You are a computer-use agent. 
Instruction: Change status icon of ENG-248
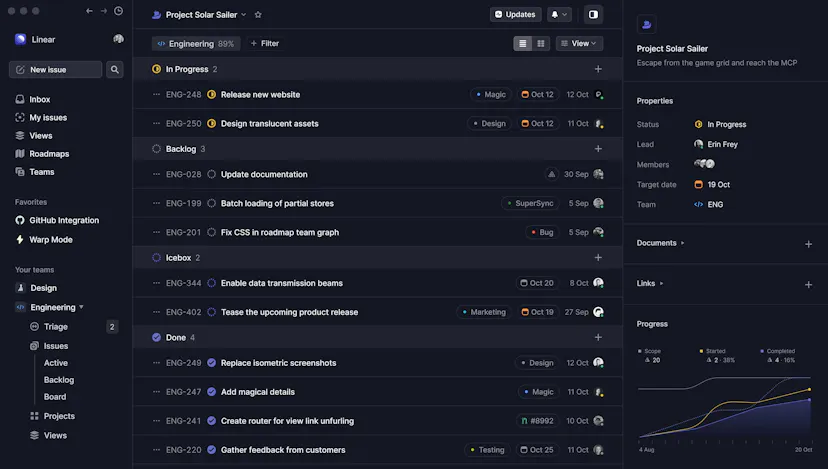click(x=211, y=95)
